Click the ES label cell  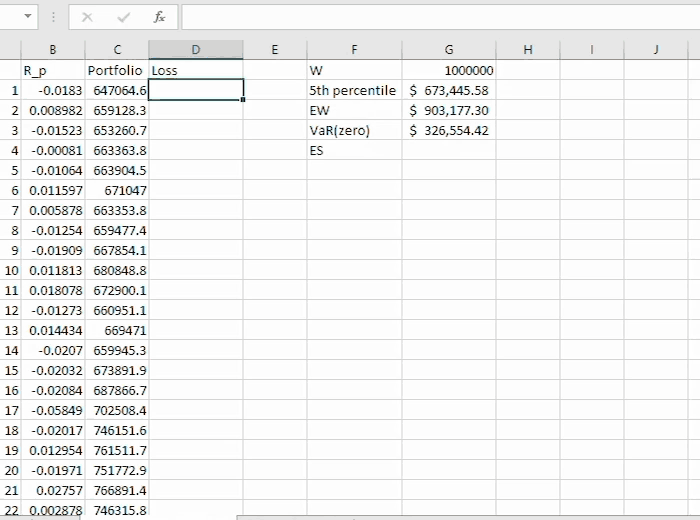click(x=354, y=150)
